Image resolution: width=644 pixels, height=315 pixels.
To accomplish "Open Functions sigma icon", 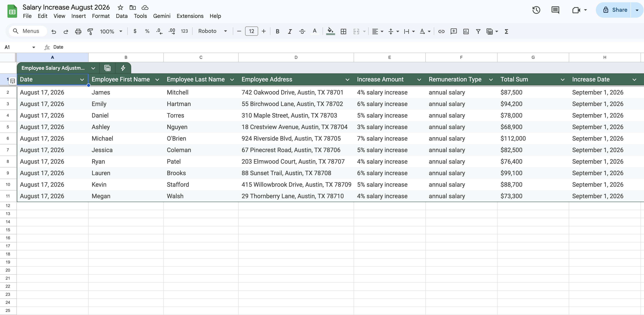I will point(506,31).
